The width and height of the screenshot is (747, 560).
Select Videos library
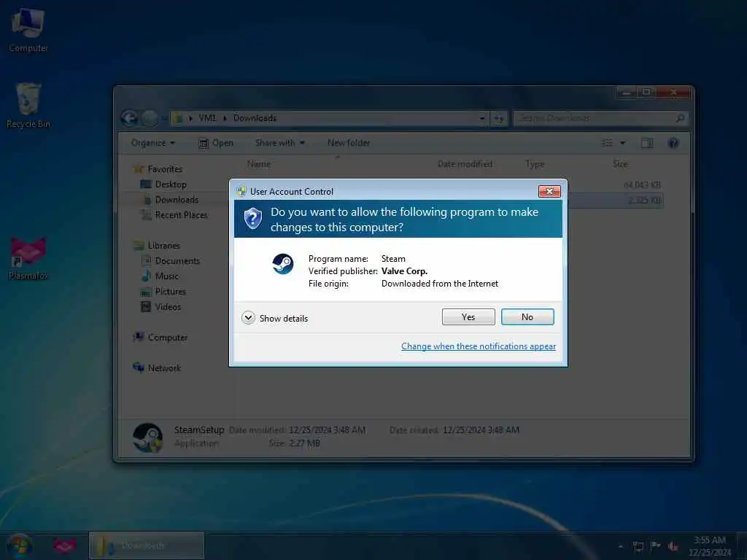tap(168, 307)
